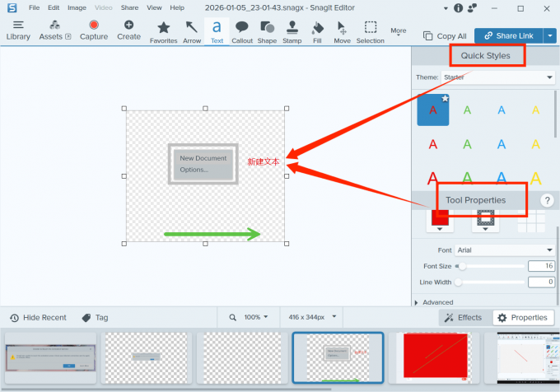Toggle the Effects panel
The height and width of the screenshot is (392, 560).
point(463,317)
